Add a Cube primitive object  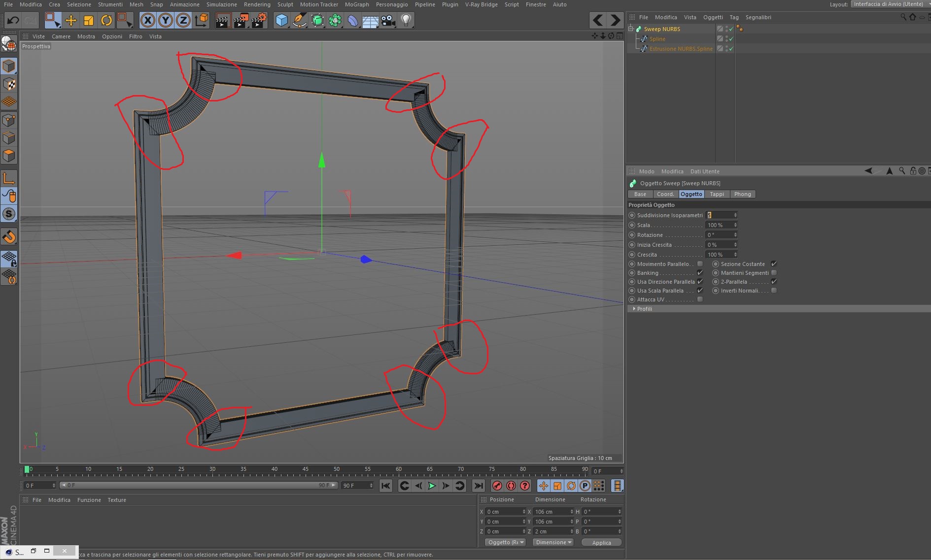click(281, 20)
